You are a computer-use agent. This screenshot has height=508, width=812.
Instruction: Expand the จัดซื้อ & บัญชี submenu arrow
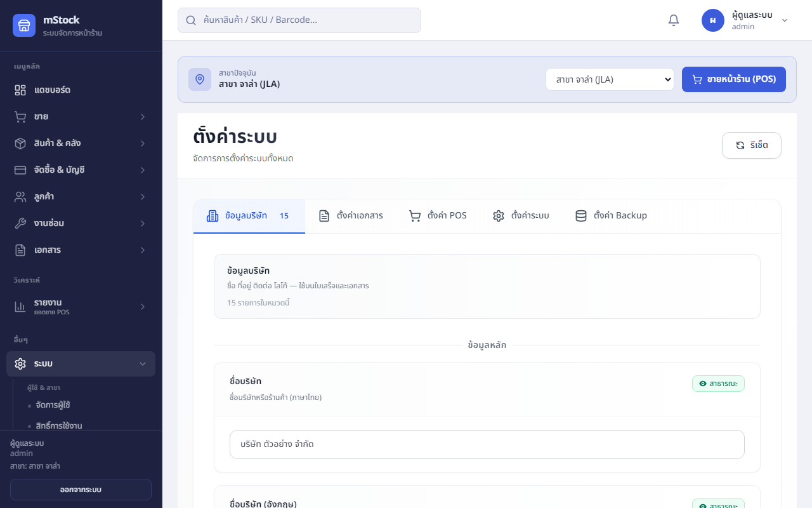click(x=143, y=170)
